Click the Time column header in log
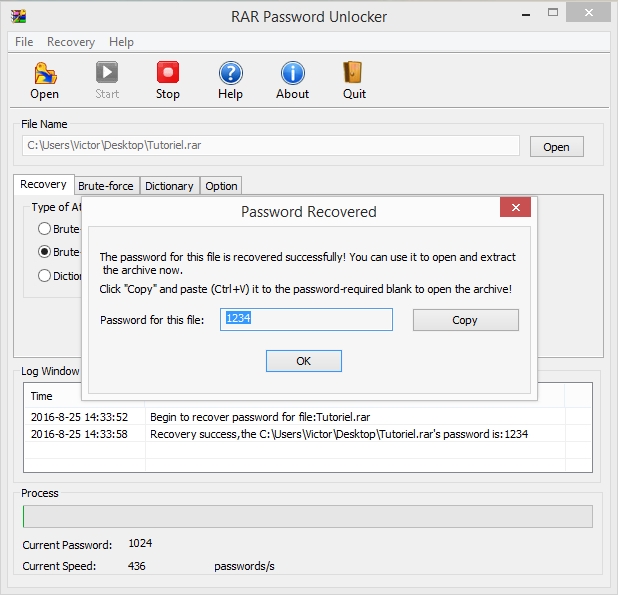This screenshot has width=618, height=595. [x=42, y=396]
